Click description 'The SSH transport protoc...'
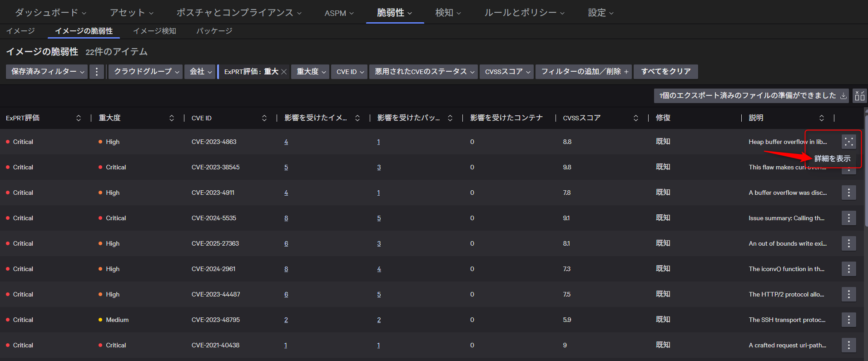868x361 pixels. (x=787, y=320)
